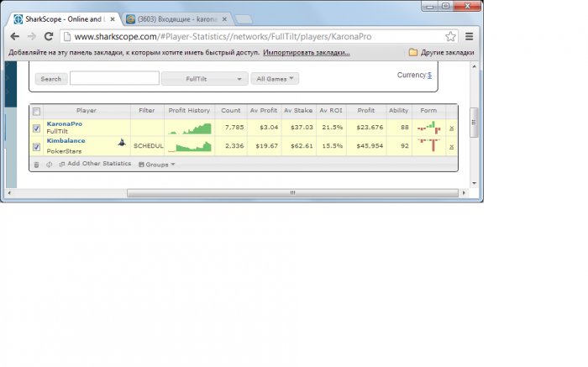The width and height of the screenshot is (588, 367).
Task: Uncheck the KaronaPro row checkbox
Action: [36, 128]
